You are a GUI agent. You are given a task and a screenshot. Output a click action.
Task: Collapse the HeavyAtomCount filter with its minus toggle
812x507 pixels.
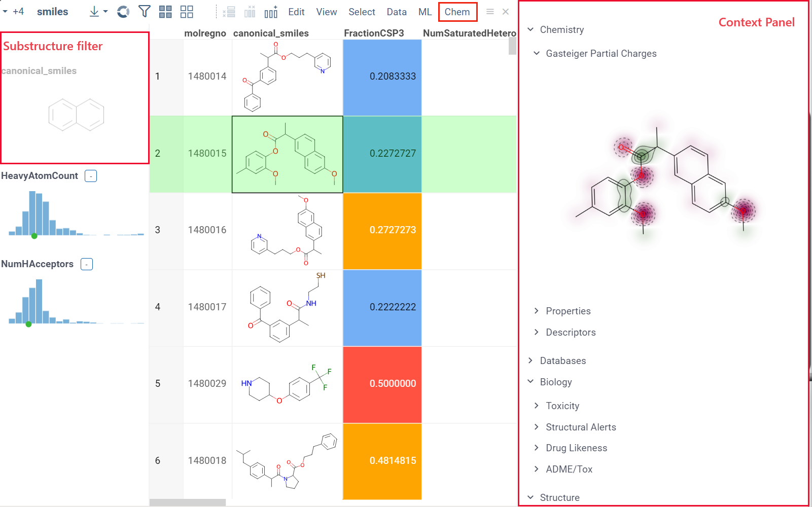pyautogui.click(x=90, y=176)
